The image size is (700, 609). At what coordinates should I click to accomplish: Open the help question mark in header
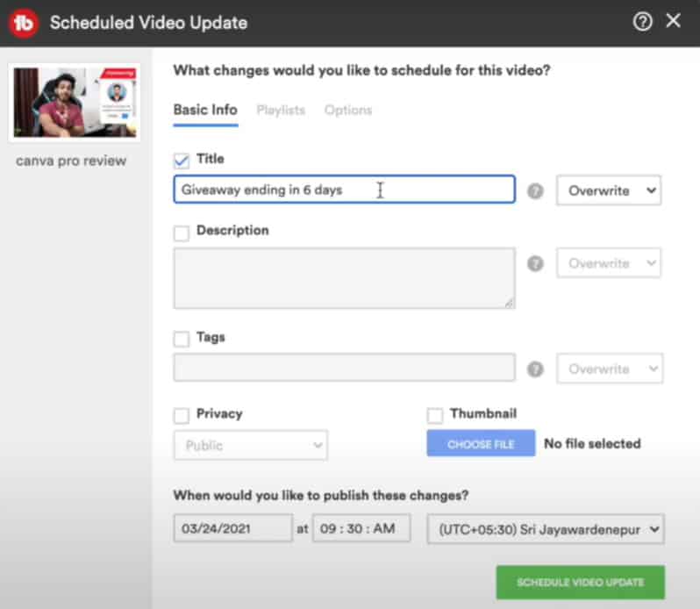pos(643,22)
